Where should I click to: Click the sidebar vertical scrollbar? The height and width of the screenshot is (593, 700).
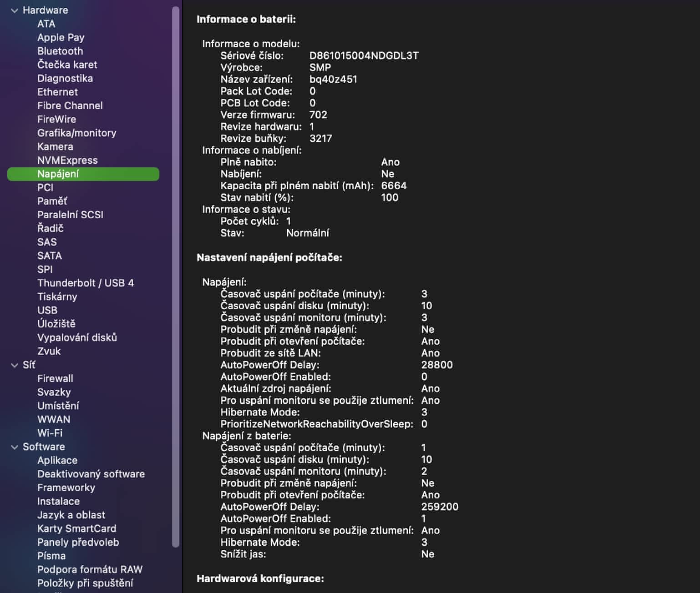pos(176,273)
